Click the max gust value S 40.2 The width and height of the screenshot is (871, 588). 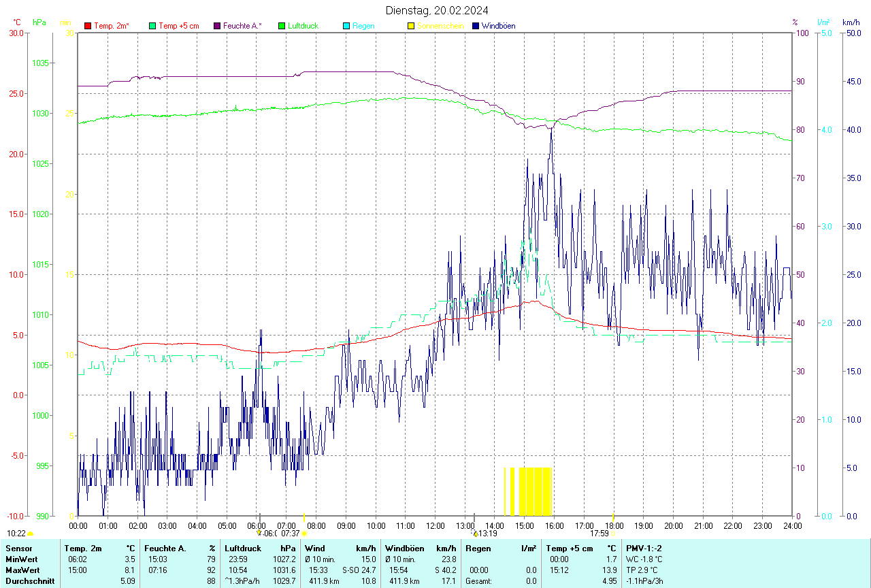point(444,570)
